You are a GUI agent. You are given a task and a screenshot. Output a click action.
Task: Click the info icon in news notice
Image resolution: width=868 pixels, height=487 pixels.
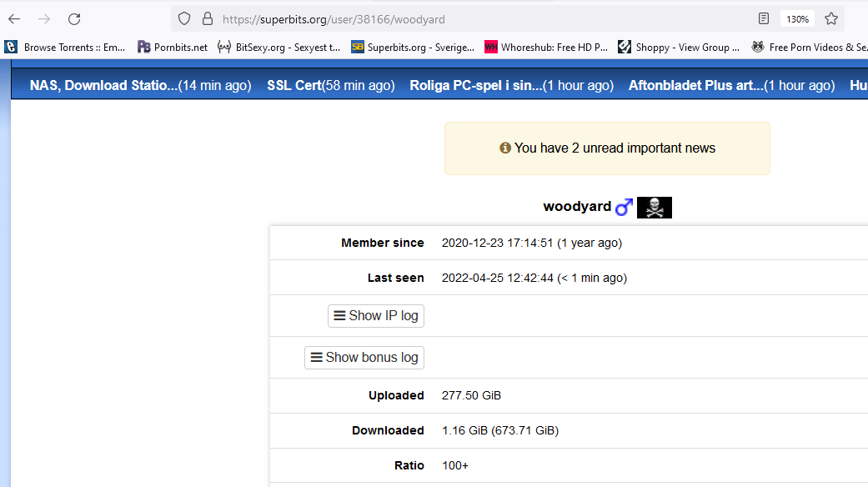click(504, 148)
